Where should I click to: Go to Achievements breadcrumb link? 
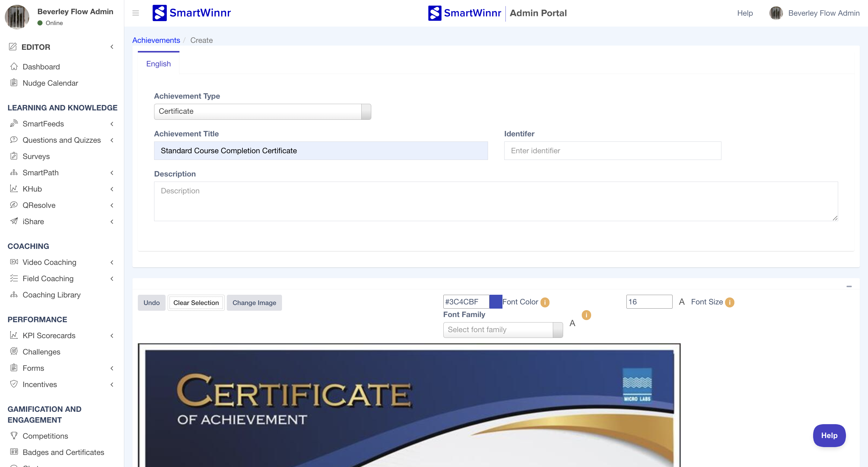[x=156, y=40]
